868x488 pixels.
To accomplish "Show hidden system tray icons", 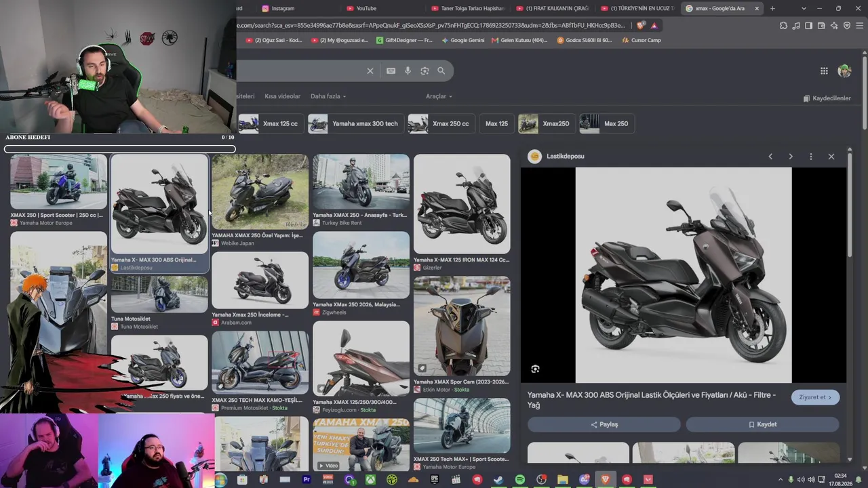I will (x=780, y=480).
